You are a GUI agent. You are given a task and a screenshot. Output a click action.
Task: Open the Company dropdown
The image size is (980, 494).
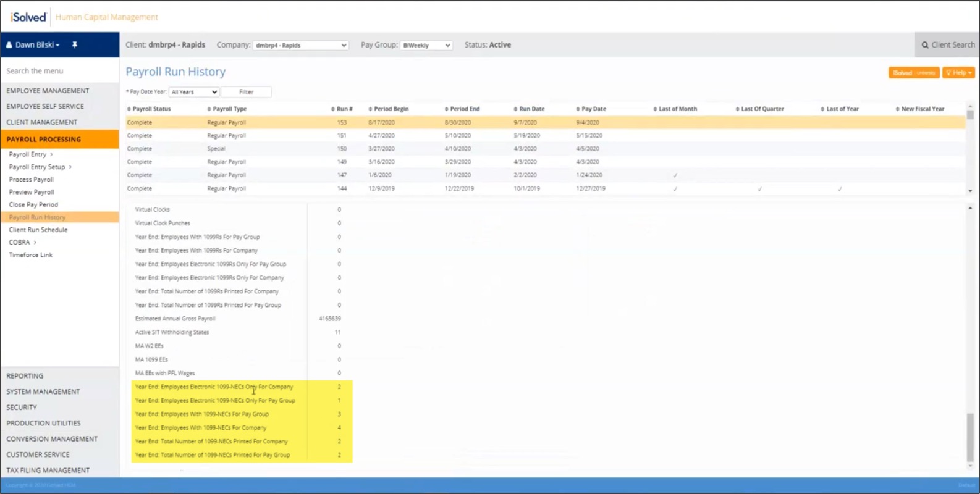click(x=300, y=46)
